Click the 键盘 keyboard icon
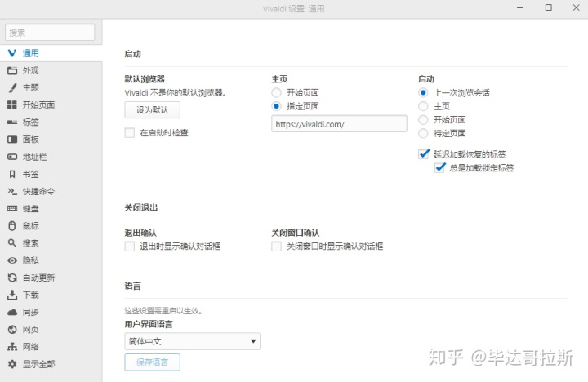This screenshot has height=382, width=588. tap(12, 208)
